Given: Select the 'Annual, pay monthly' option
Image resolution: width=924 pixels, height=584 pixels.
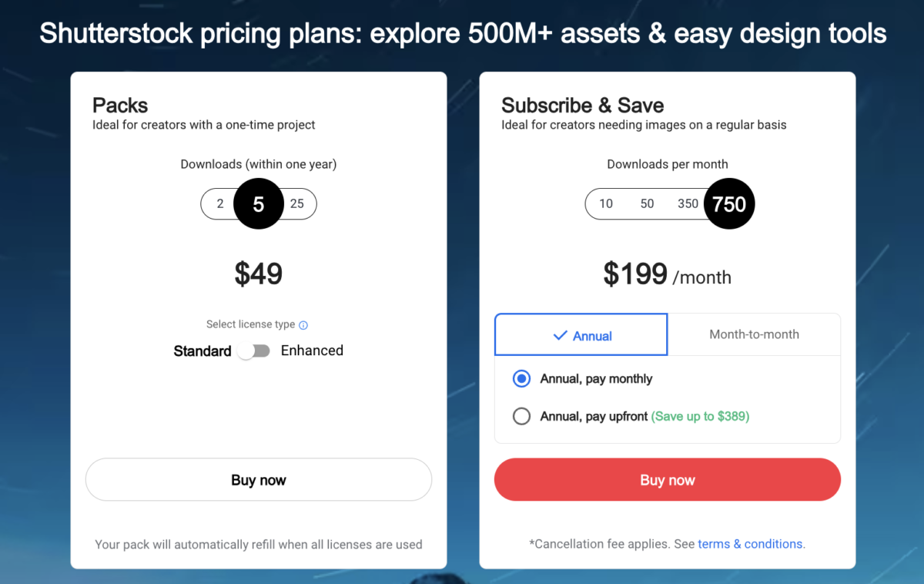Looking at the screenshot, I should coord(522,378).
